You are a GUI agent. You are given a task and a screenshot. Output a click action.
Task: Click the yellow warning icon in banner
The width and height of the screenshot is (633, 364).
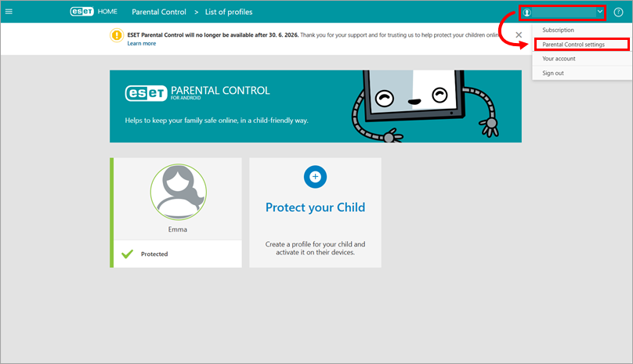117,35
